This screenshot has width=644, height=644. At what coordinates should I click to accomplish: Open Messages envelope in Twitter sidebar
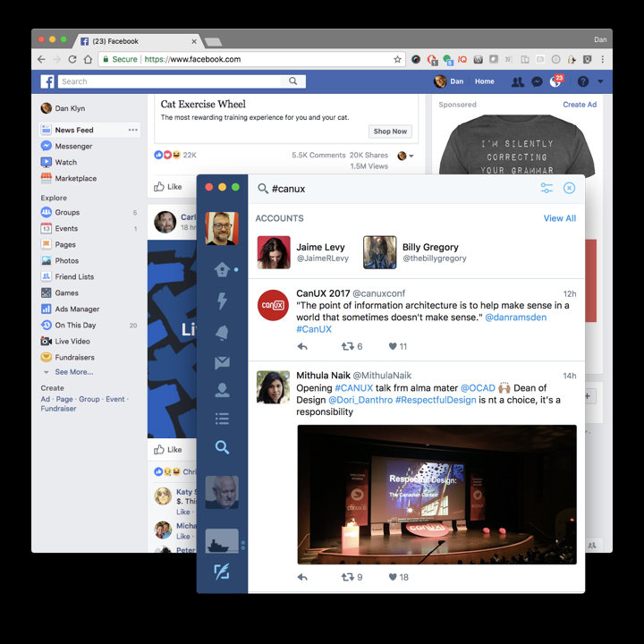[x=222, y=362]
